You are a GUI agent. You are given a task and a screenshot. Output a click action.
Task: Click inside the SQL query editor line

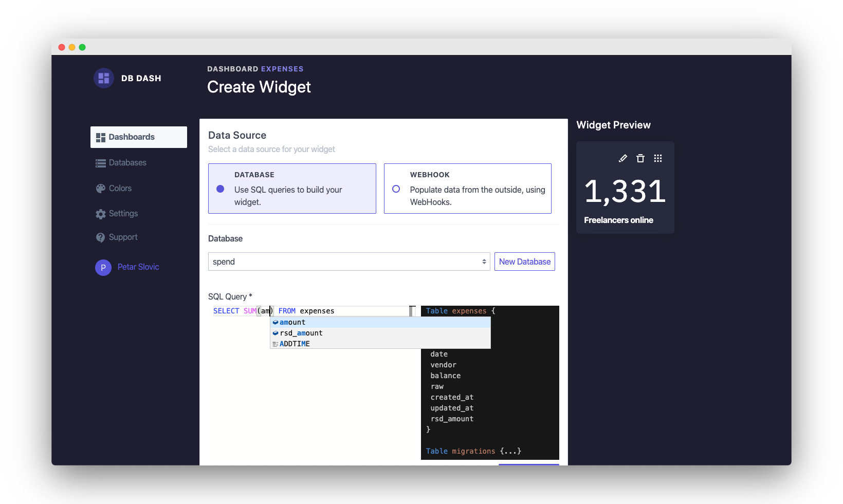pos(311,311)
